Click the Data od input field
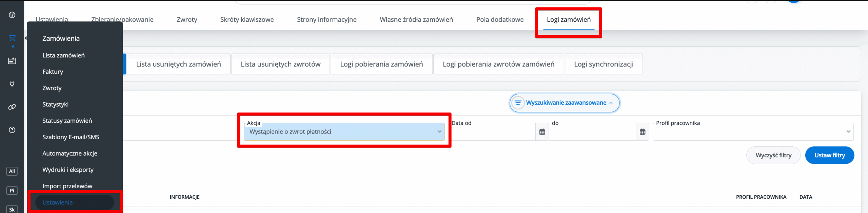 (x=493, y=132)
